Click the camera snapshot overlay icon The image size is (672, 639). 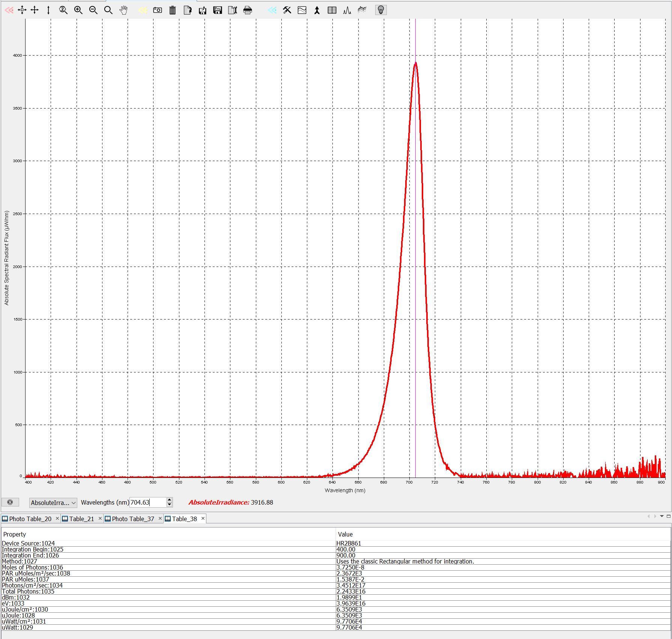click(x=158, y=10)
